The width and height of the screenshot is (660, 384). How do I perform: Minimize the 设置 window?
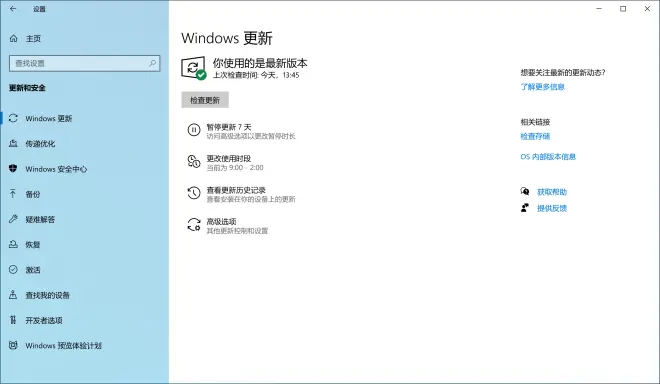(599, 9)
